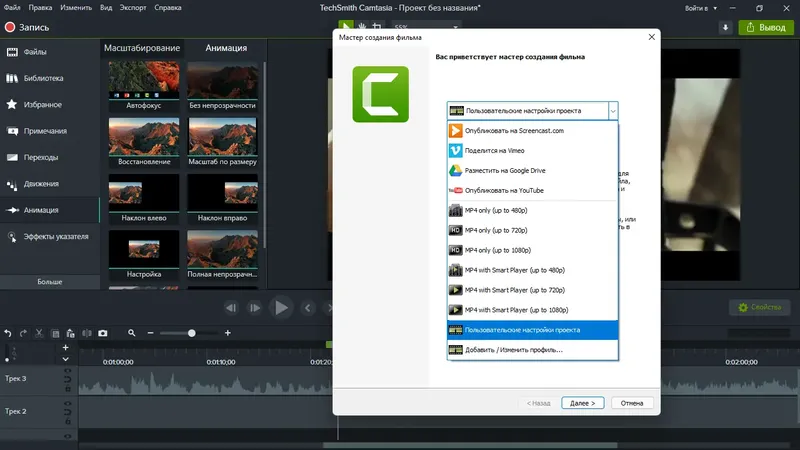Image resolution: width=800 pixels, height=450 pixels.
Task: Click the download arrow icon near Вывод
Action: tap(726, 28)
